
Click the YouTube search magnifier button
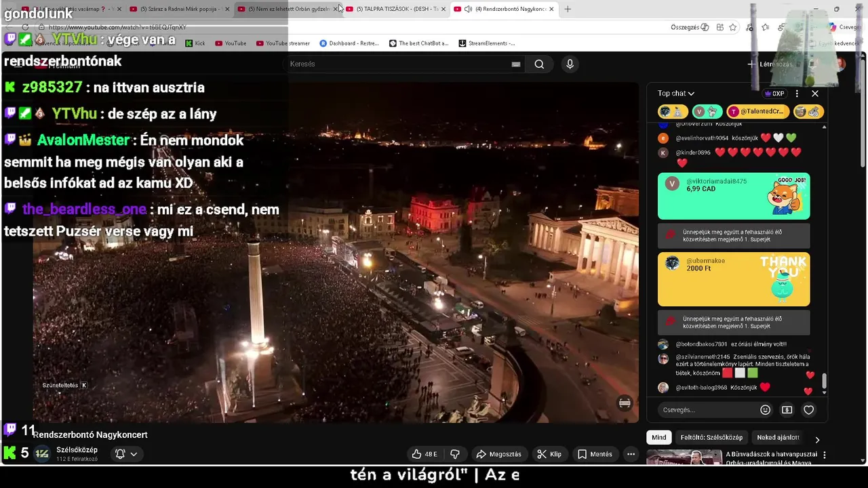(x=539, y=64)
